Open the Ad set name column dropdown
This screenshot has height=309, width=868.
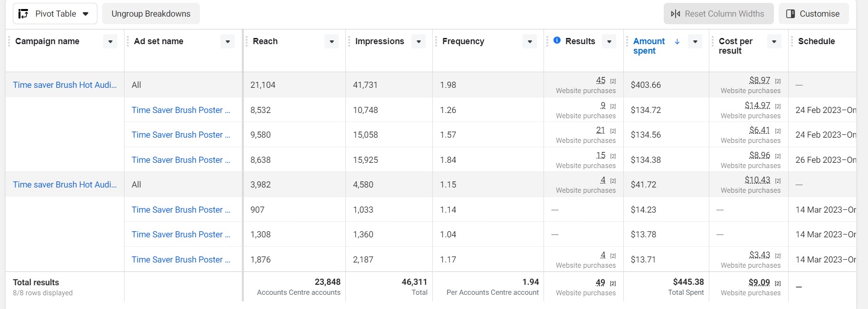tap(228, 42)
